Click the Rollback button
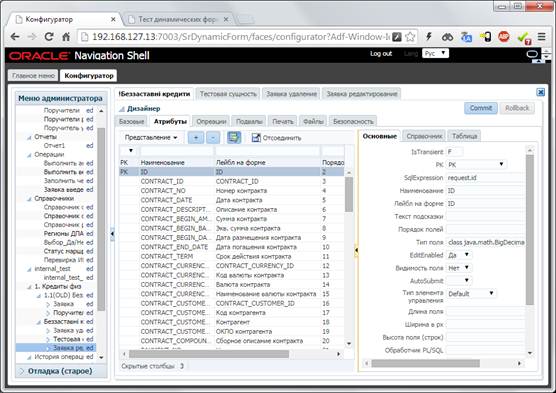Viewport: 556px width, 393px height. coord(517,108)
